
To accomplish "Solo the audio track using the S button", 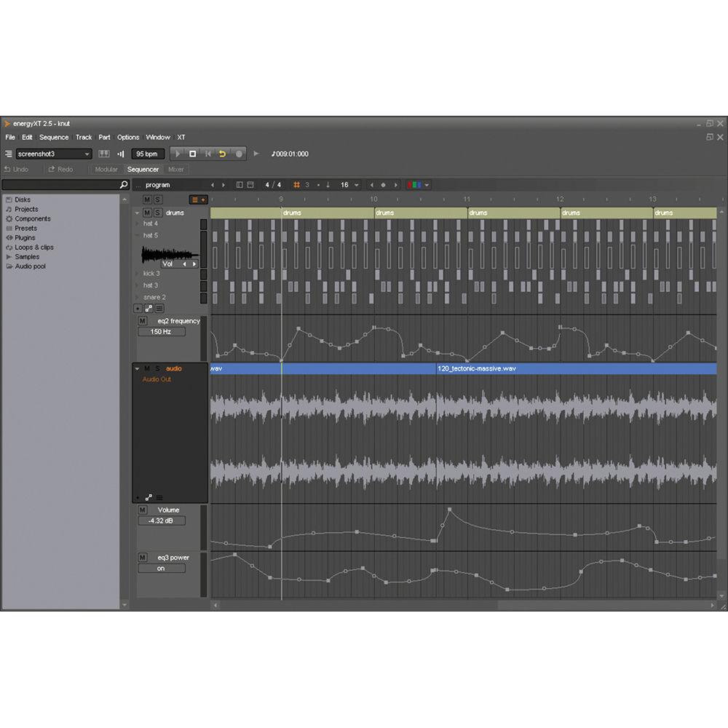I will tap(157, 368).
